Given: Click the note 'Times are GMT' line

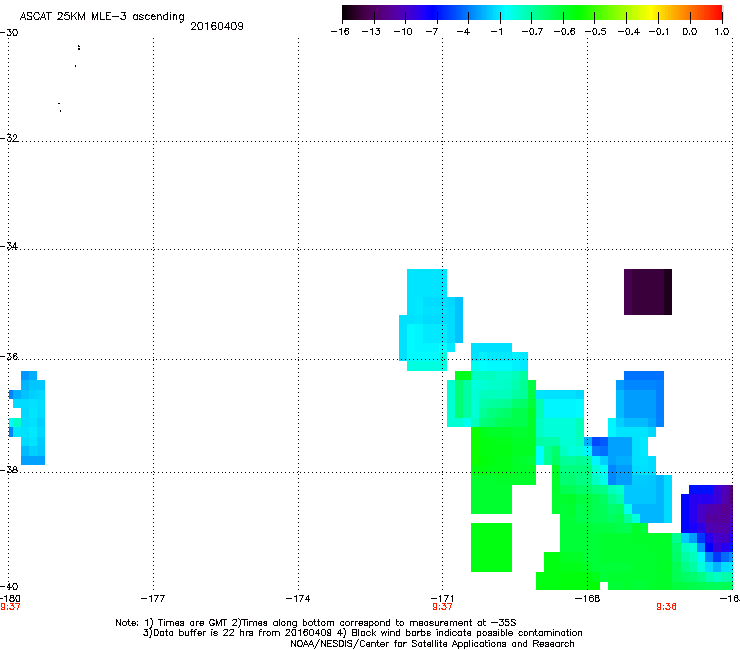Looking at the screenshot, I should click(316, 623).
